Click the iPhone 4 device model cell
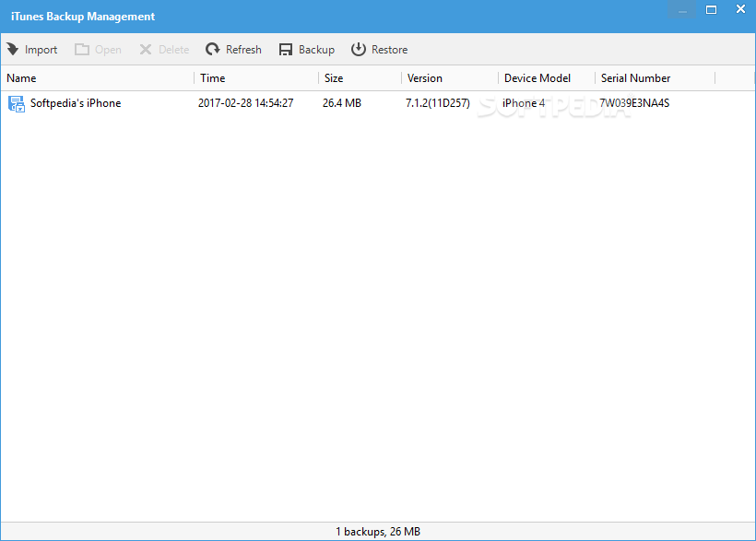 coord(524,103)
